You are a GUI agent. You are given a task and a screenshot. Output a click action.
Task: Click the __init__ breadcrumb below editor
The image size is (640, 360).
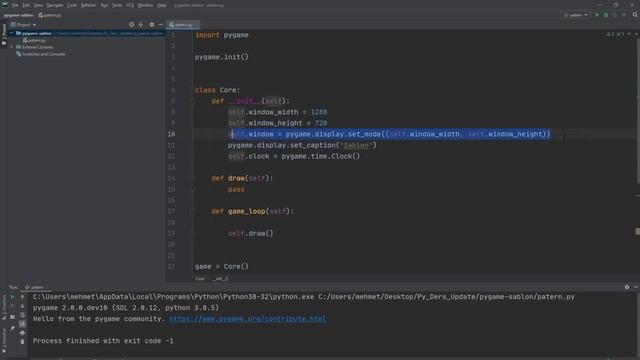coord(221,279)
